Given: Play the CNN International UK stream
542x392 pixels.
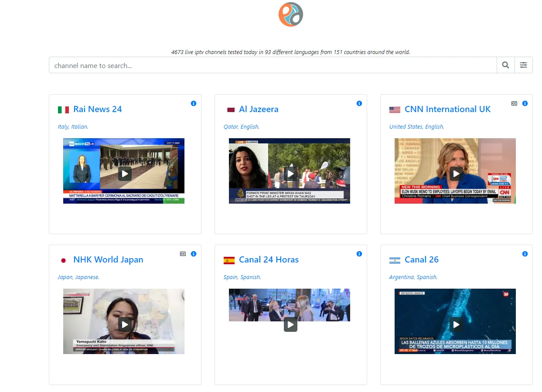Looking at the screenshot, I should pos(456,174).
